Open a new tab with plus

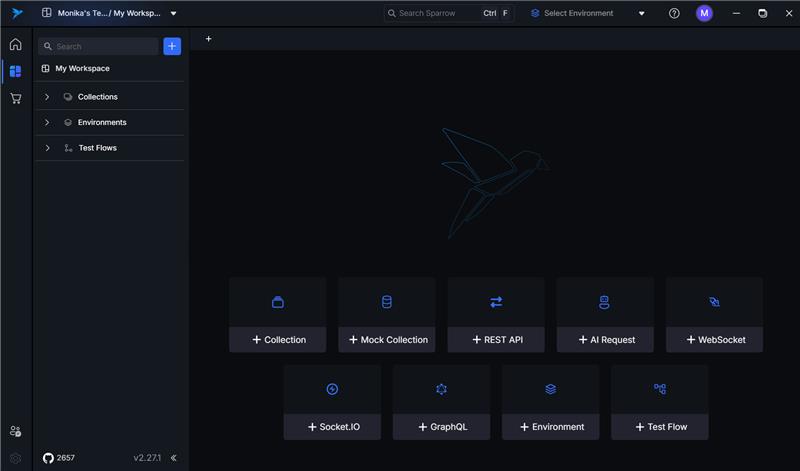pyautogui.click(x=209, y=39)
